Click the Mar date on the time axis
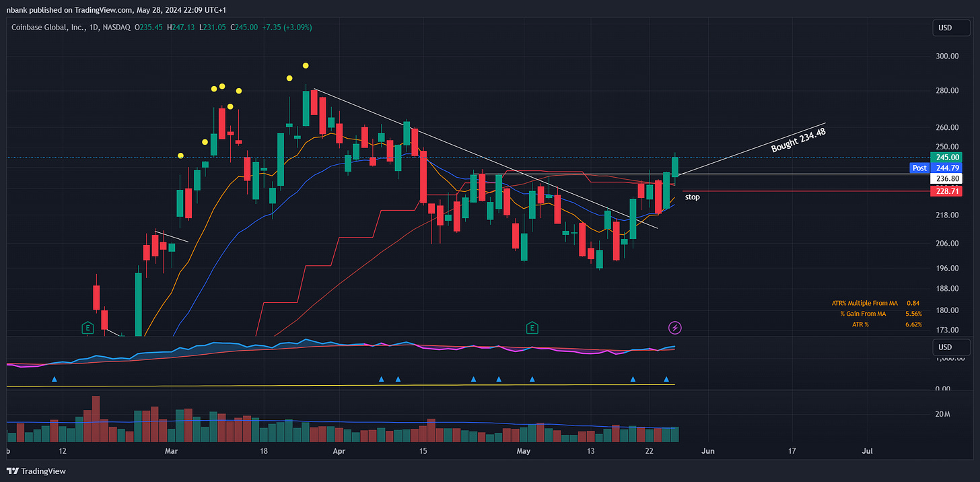The image size is (980, 482). coord(172,450)
